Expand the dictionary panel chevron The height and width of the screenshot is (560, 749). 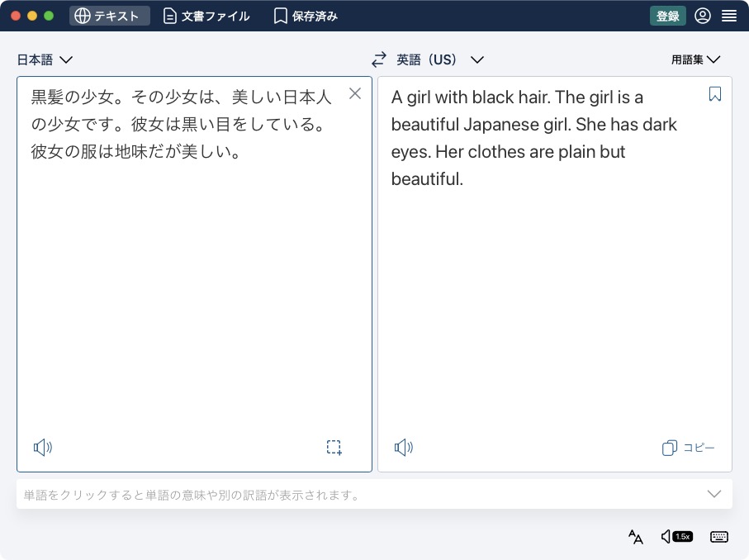[x=713, y=493]
